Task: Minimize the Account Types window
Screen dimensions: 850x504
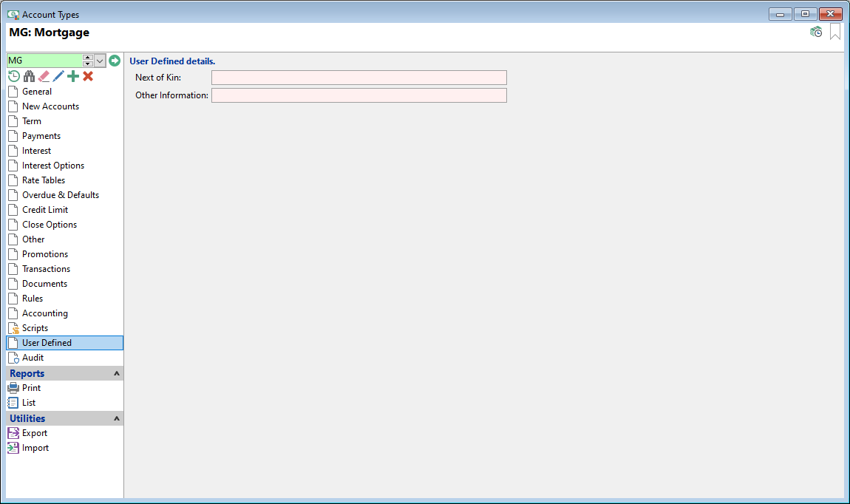Action: click(780, 14)
